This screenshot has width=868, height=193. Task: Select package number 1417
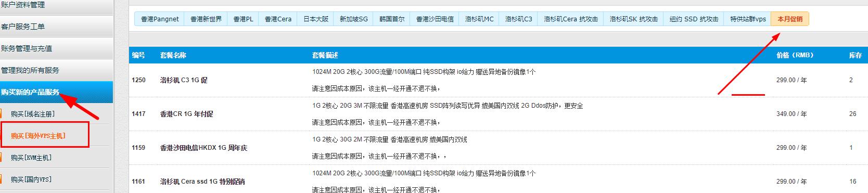[x=138, y=114]
